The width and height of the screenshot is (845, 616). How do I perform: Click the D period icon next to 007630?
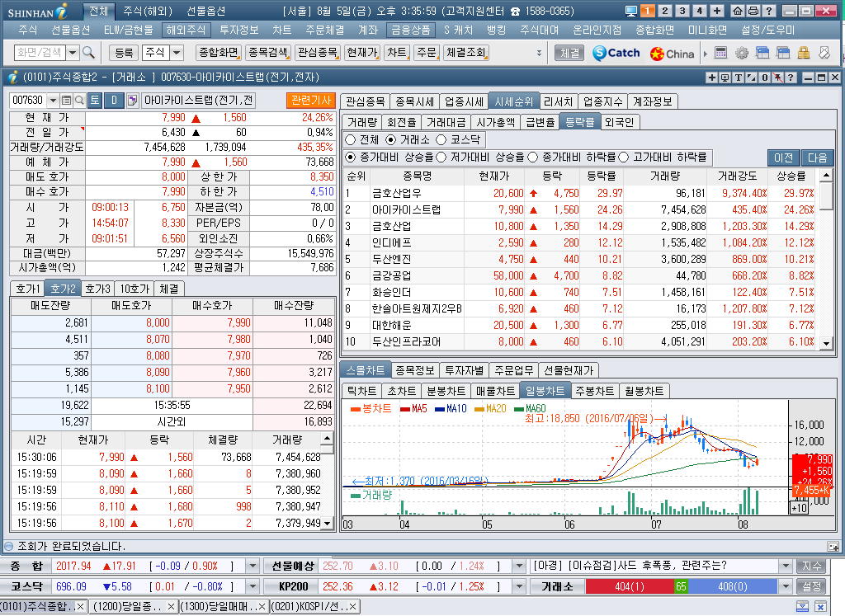pyautogui.click(x=114, y=100)
